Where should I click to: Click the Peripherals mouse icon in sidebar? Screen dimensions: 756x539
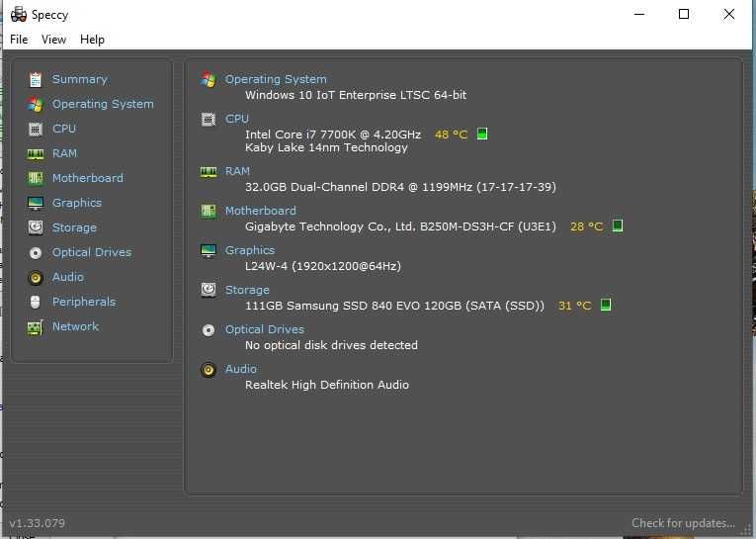[36, 302]
